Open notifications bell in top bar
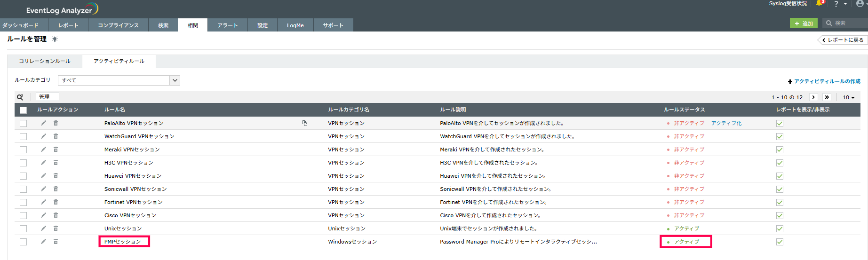 pyautogui.click(x=820, y=3)
